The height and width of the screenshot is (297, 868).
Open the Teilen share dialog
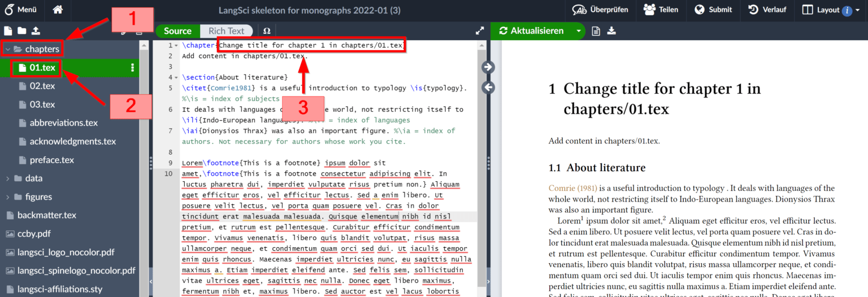point(661,10)
